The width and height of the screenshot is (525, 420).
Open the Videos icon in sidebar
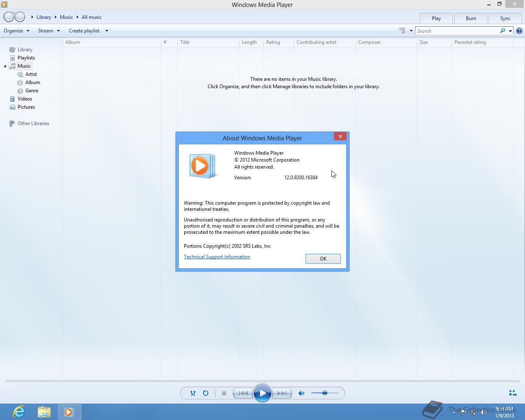(12, 99)
